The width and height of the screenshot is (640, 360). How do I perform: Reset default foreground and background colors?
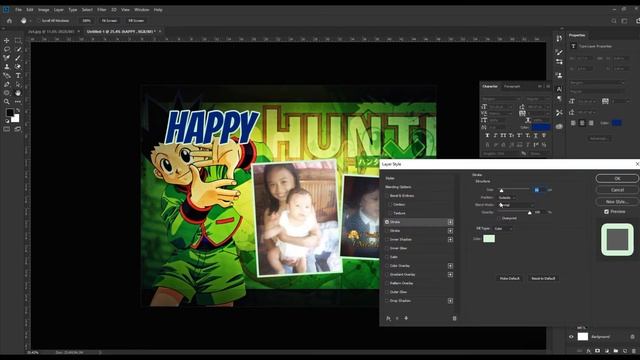(7, 121)
